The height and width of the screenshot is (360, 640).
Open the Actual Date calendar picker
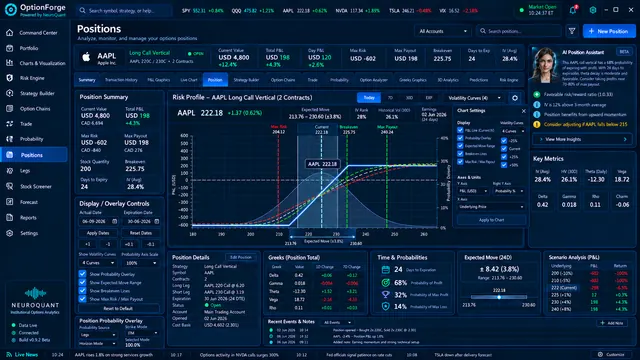click(115, 221)
